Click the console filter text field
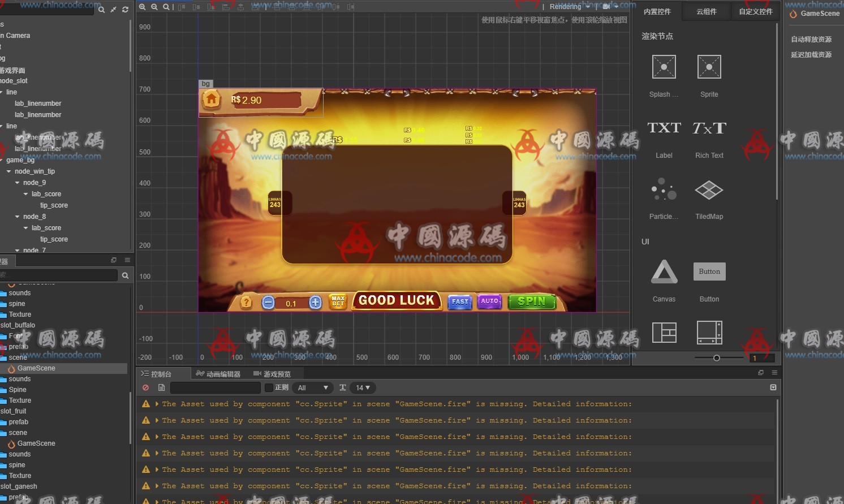The image size is (844, 504). point(215,387)
